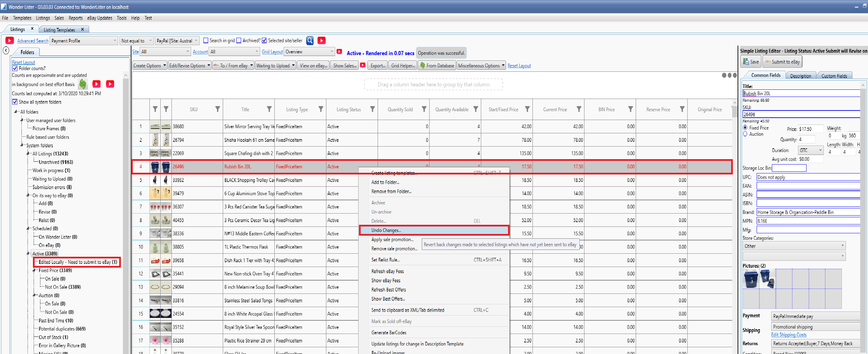The width and height of the screenshot is (868, 354).
Task: Choose Undo Changes... from the context menu
Action: 434,230
